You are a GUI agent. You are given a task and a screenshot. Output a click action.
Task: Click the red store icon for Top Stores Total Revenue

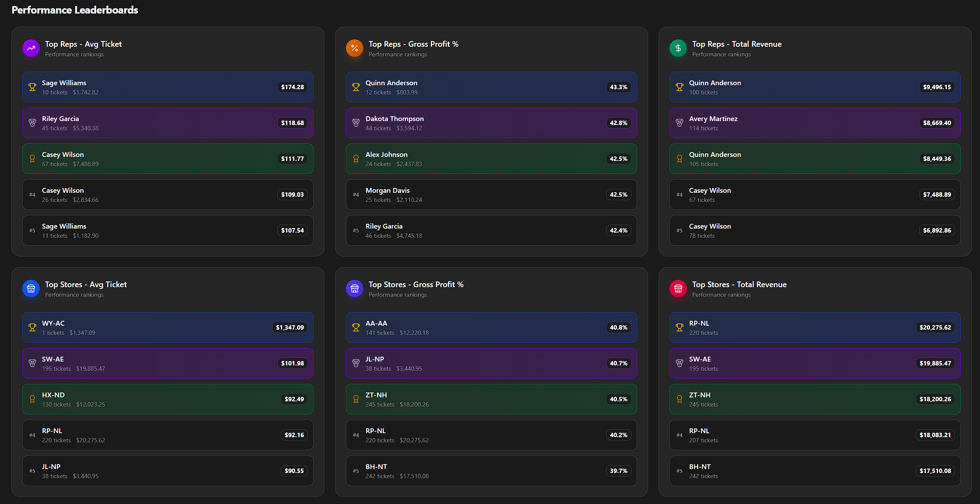pos(678,289)
